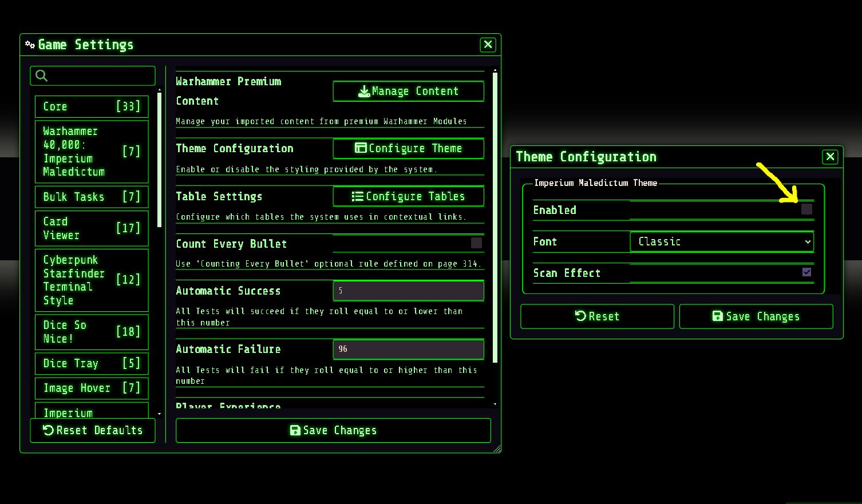The width and height of the screenshot is (862, 504).
Task: Click the 'Font' label in Theme Configuration
Action: point(545,241)
